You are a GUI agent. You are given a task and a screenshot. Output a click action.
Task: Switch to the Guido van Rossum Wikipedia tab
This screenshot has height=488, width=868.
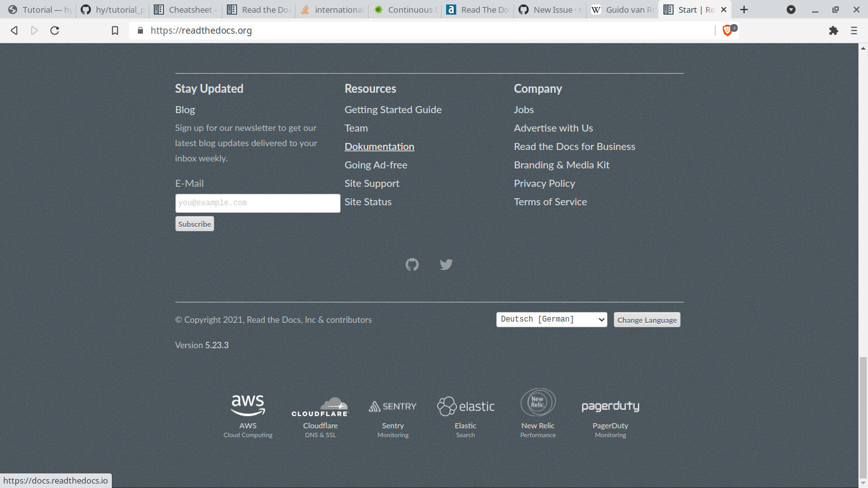(x=623, y=10)
